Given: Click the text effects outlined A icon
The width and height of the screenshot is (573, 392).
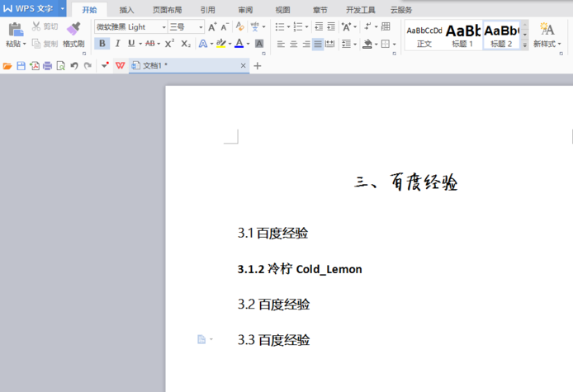Looking at the screenshot, I should (203, 44).
